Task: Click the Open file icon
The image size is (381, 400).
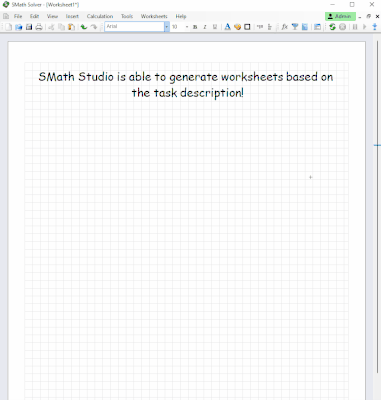Action: coord(19,27)
